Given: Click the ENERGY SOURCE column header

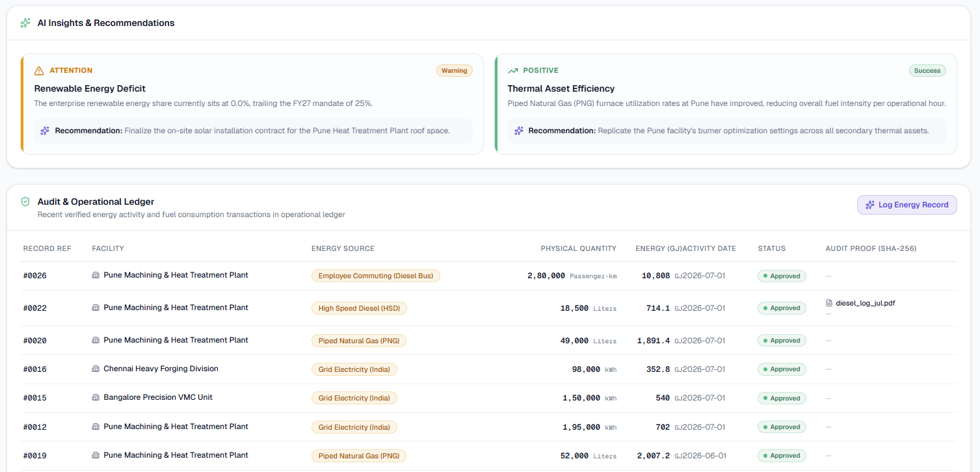Looking at the screenshot, I should (343, 248).
